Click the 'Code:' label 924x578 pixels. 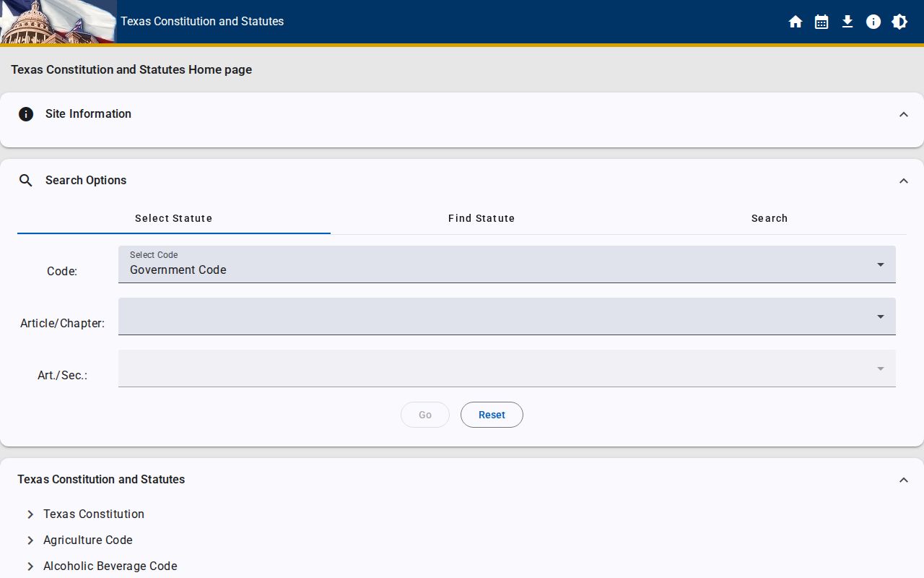point(62,272)
